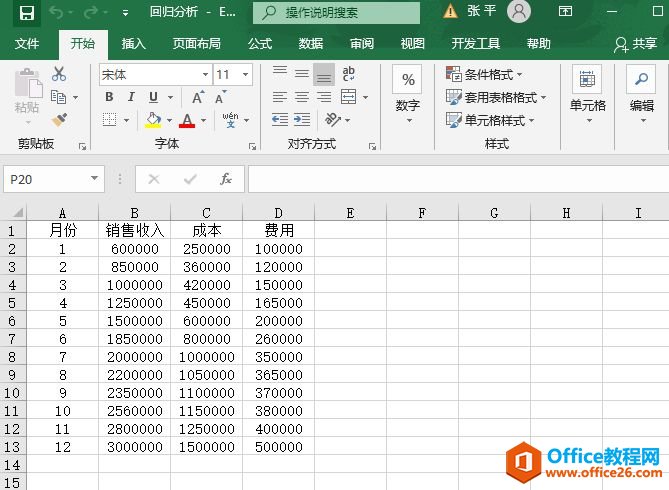
Task: Open the 条件格式 dropdown
Action: point(484,74)
